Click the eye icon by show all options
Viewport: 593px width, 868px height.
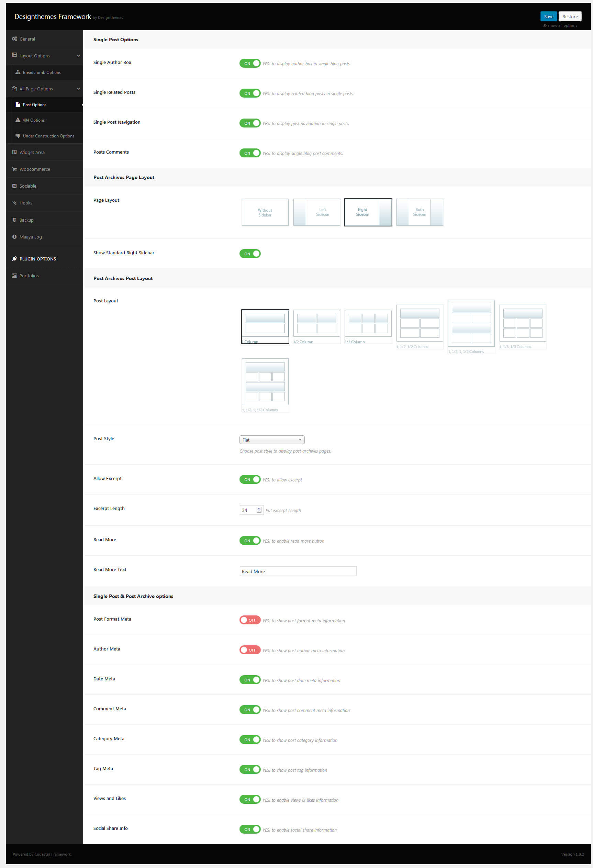[545, 26]
